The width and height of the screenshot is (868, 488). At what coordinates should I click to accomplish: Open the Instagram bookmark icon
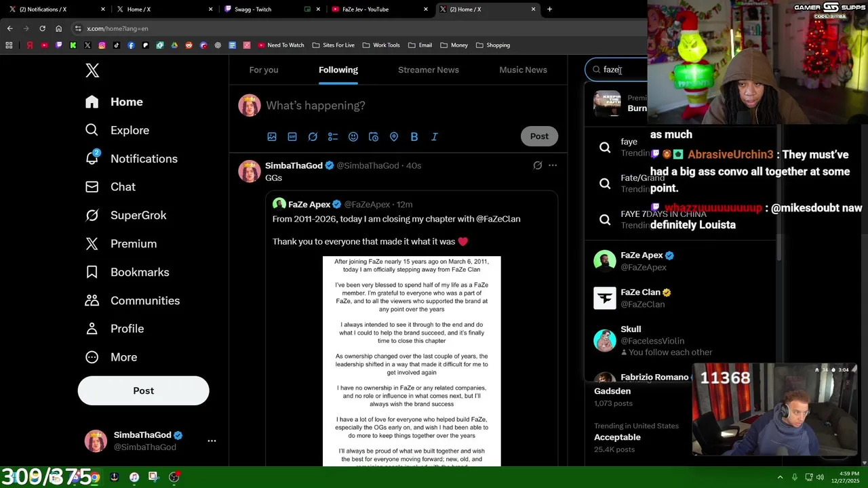[x=102, y=45]
